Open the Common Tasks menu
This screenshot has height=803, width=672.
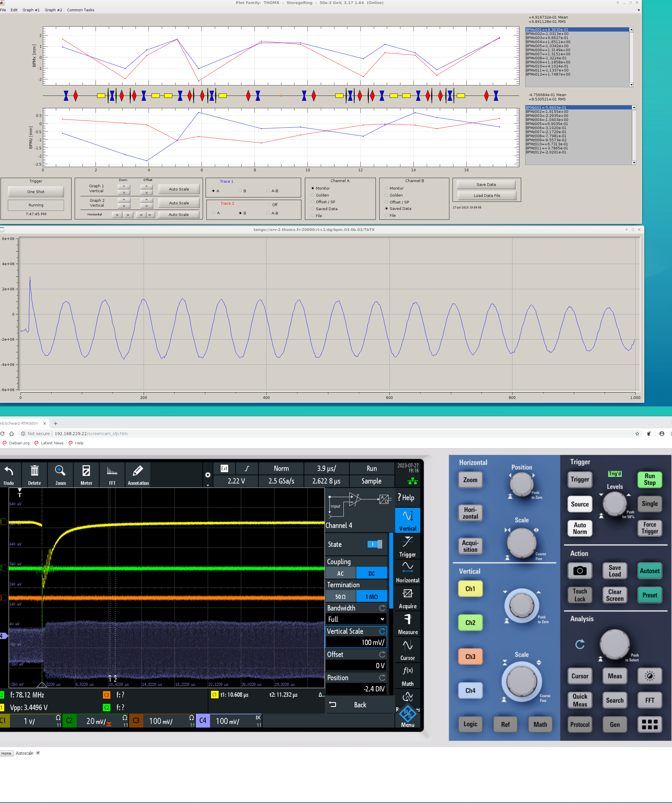(80, 10)
